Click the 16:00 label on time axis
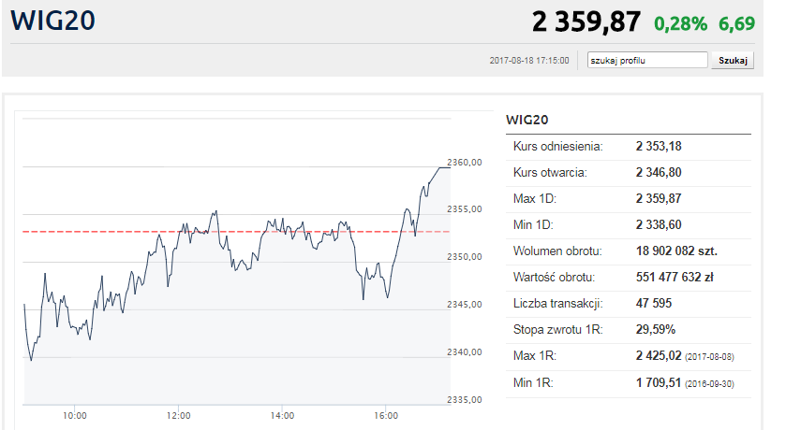 pyautogui.click(x=386, y=415)
